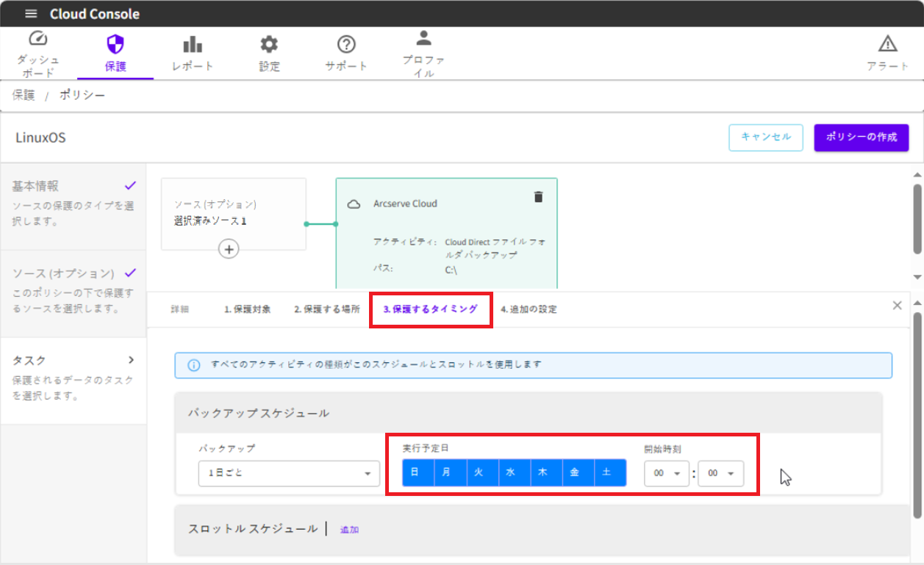The width and height of the screenshot is (924, 565).
Task: Open the 開始時刻 minute dropdown
Action: click(x=720, y=473)
